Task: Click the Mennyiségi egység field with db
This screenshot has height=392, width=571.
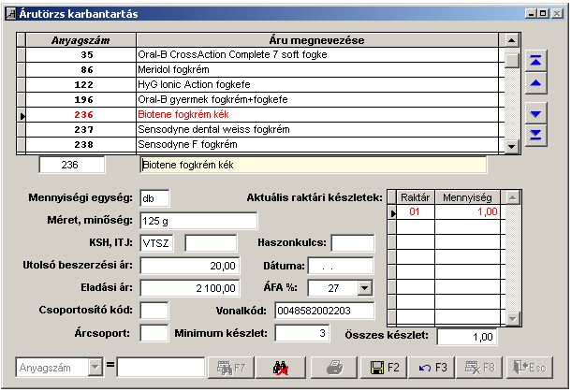Action: [154, 198]
